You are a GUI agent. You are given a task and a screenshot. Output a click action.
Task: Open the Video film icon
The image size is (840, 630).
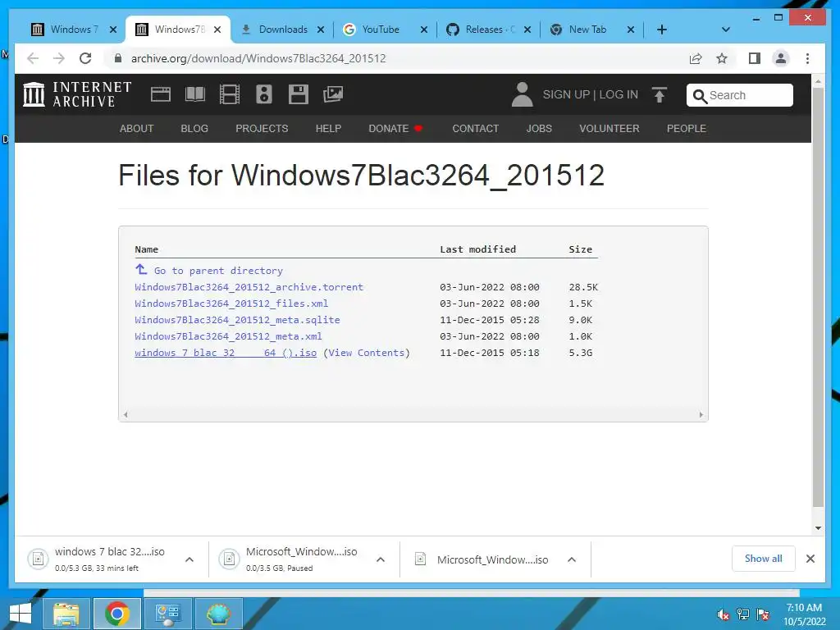[230, 94]
